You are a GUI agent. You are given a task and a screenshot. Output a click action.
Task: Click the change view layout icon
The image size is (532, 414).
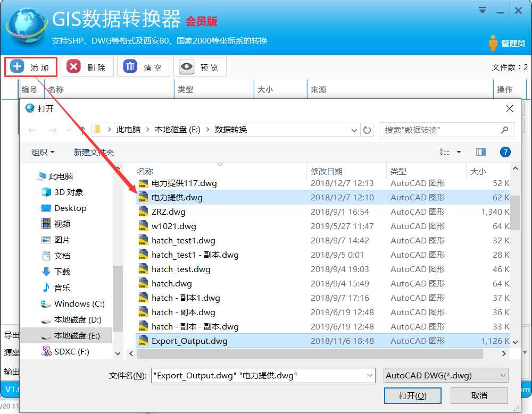click(x=444, y=152)
